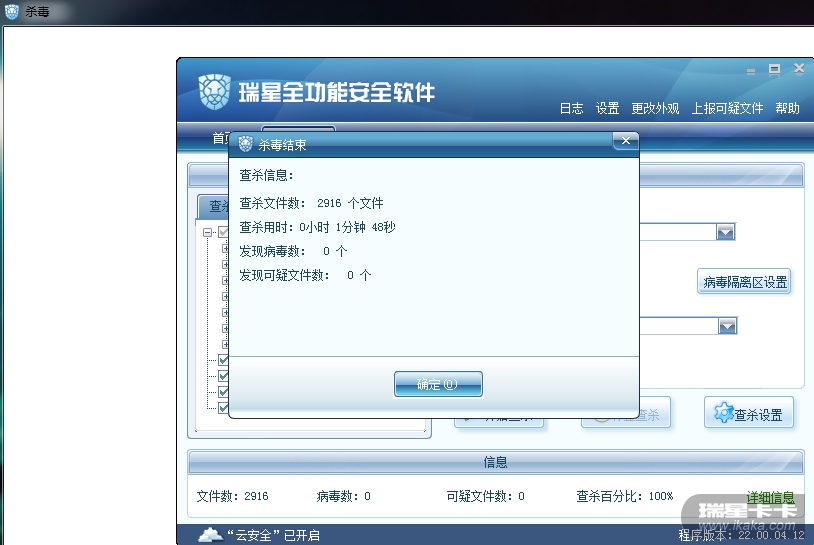814x545 pixels.
Task: Click the 查杀用时: 0小时 1分钟 48秒 line
Action: click(317, 227)
